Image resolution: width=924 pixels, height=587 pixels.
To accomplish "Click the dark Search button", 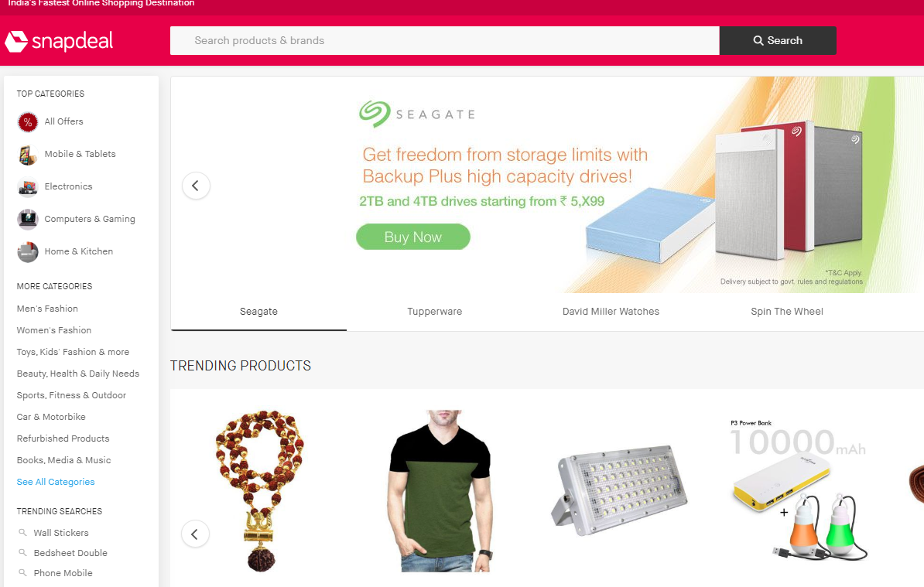I will pos(778,41).
